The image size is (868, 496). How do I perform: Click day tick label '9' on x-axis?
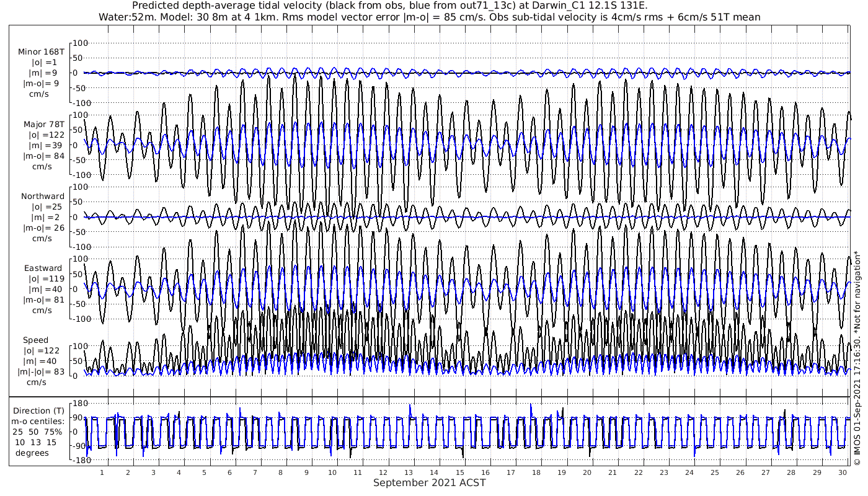306,472
